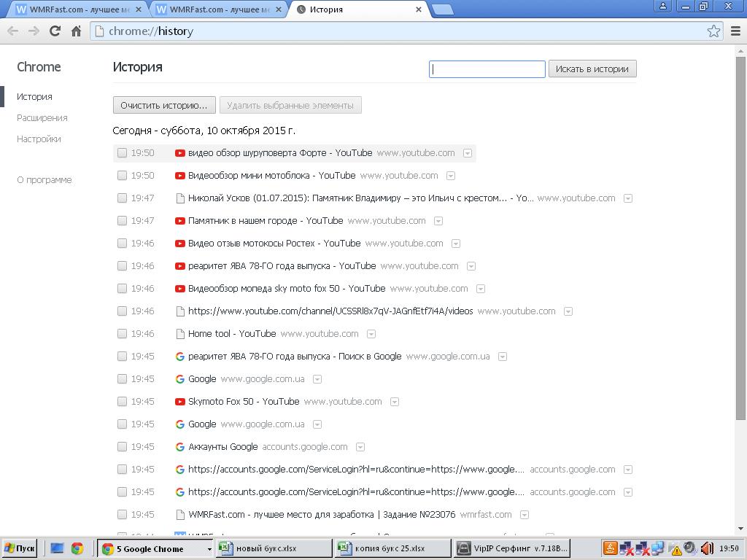747x560 pixels.
Task: Go forward with the right arrow
Action: tap(34, 31)
